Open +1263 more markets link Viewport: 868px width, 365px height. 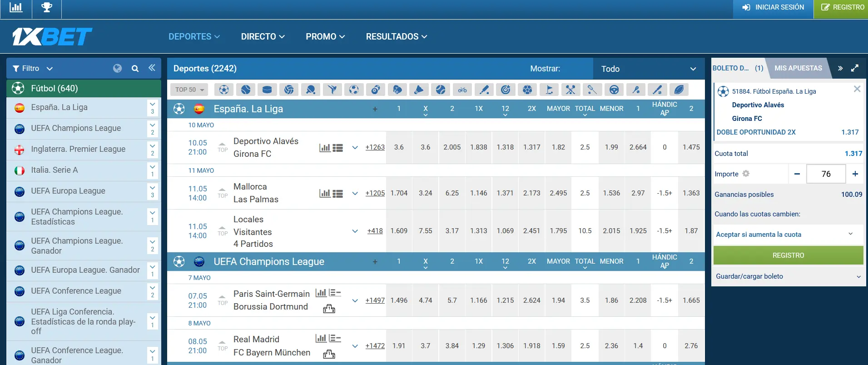(375, 147)
